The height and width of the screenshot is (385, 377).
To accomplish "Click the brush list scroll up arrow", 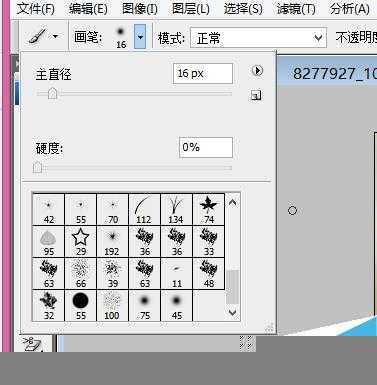I will 233,202.
